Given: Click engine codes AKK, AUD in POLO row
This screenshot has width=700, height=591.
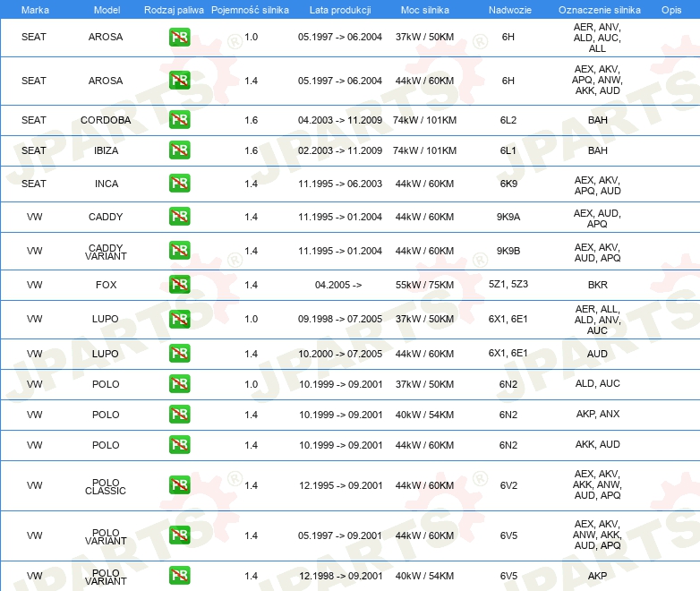Looking at the screenshot, I should point(598,444).
